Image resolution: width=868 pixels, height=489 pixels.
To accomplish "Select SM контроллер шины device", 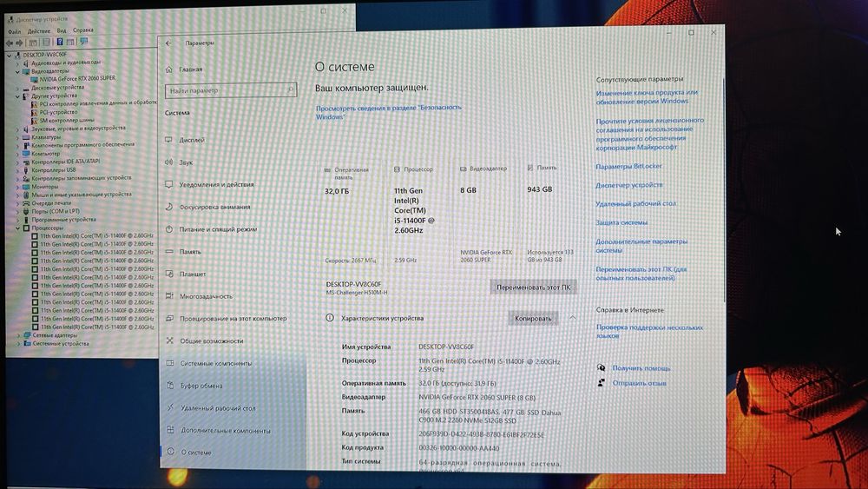I will (67, 120).
